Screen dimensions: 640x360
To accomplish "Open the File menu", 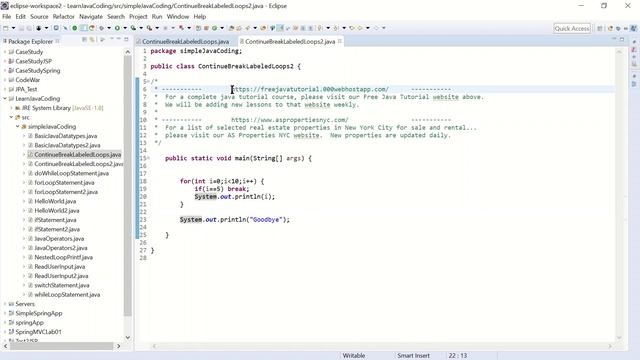I will [x=7, y=17].
